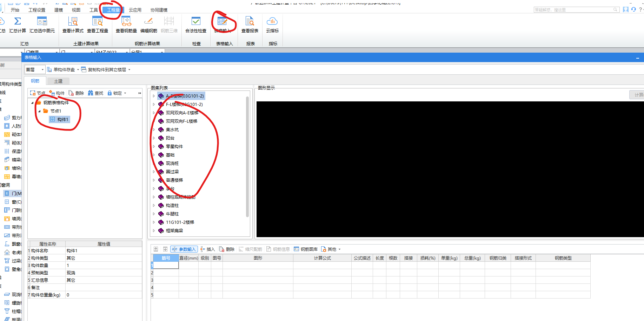Click 插入 in the rebar table toolbar

(207, 249)
